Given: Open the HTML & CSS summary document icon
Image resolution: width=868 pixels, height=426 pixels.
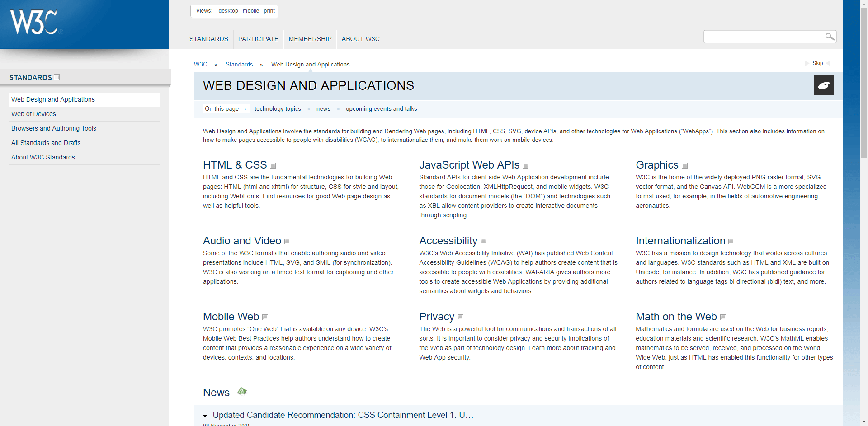Looking at the screenshot, I should point(273,166).
